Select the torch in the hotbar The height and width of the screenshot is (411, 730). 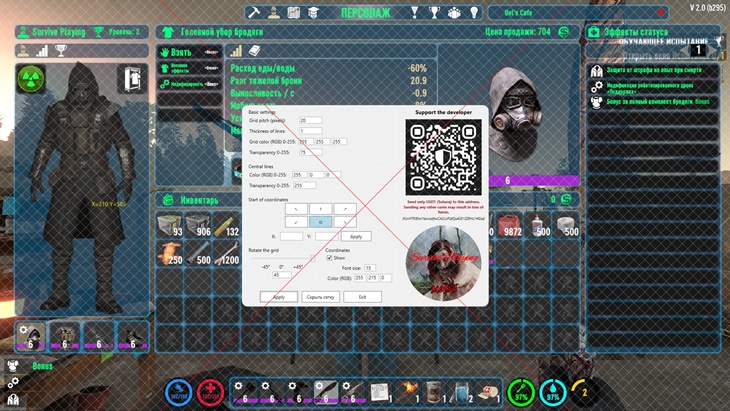coord(407,392)
